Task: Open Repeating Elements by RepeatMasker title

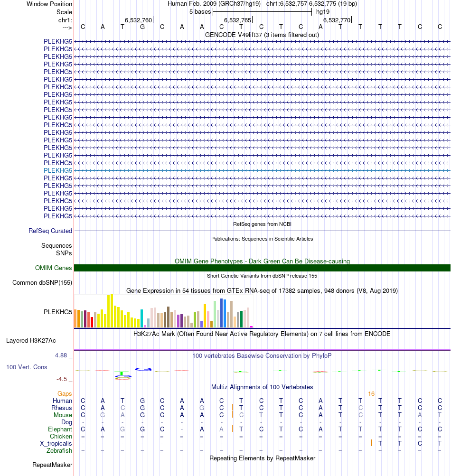Action: 262,458
